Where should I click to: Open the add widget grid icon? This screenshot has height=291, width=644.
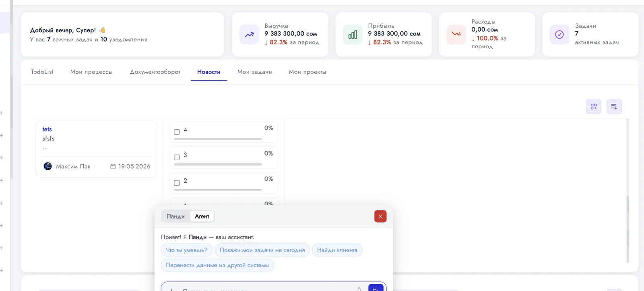tap(594, 107)
